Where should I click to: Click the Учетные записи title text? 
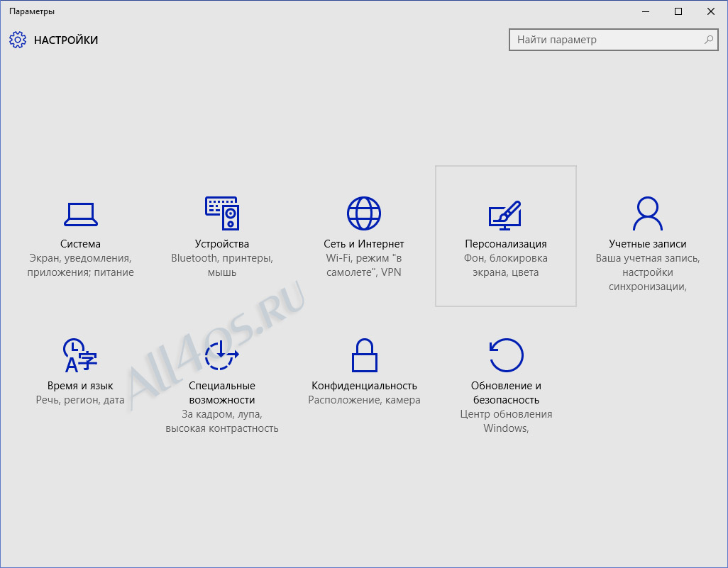[x=648, y=244]
